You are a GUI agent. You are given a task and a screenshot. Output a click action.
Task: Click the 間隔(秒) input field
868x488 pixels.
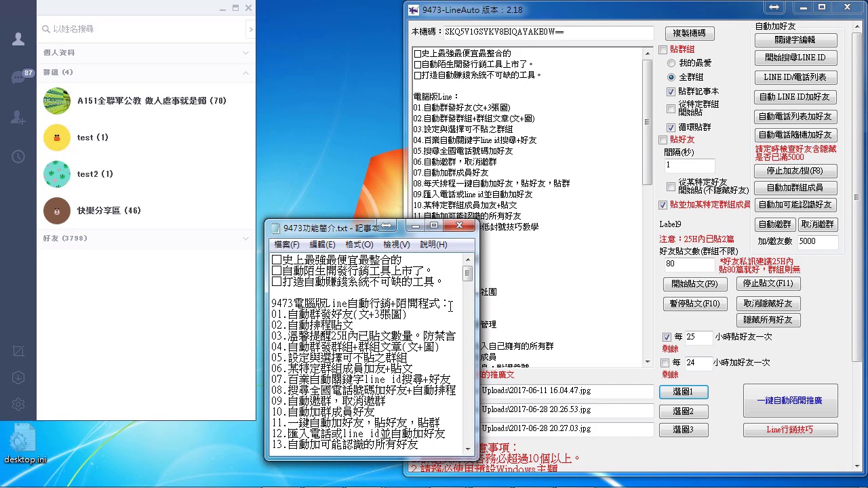coord(689,165)
